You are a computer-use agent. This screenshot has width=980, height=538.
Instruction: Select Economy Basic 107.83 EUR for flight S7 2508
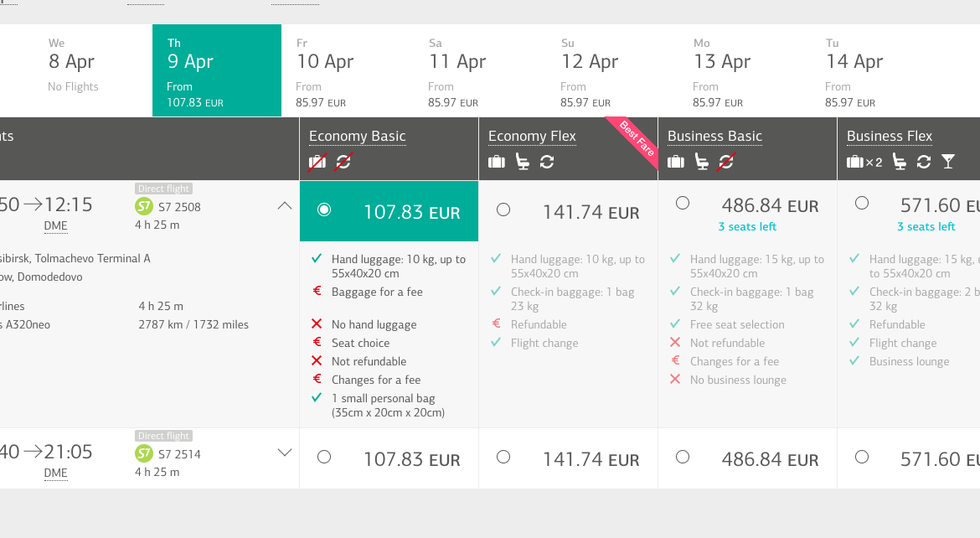pos(324,210)
